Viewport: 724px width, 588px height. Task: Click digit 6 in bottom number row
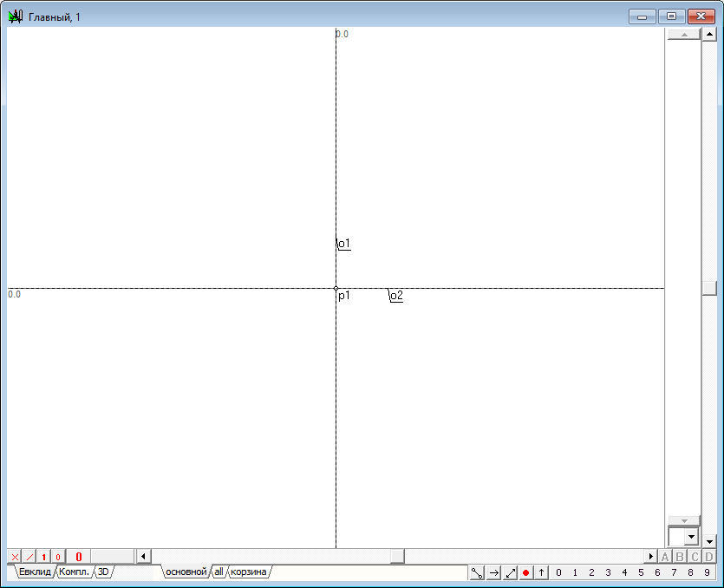(x=657, y=572)
